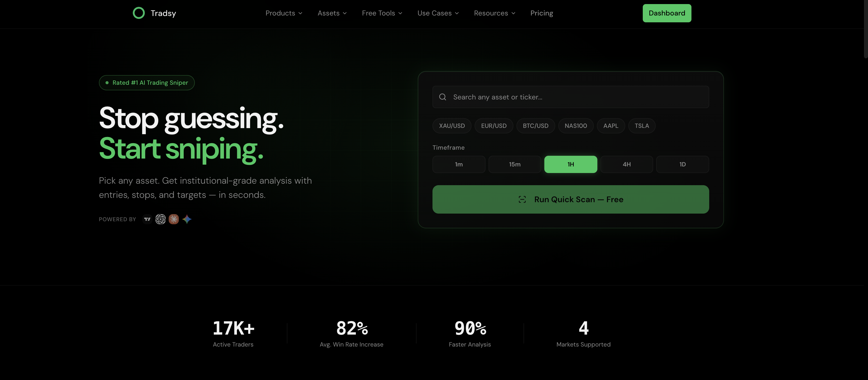Switch timeframe to 1D
The image size is (868, 380).
682,164
